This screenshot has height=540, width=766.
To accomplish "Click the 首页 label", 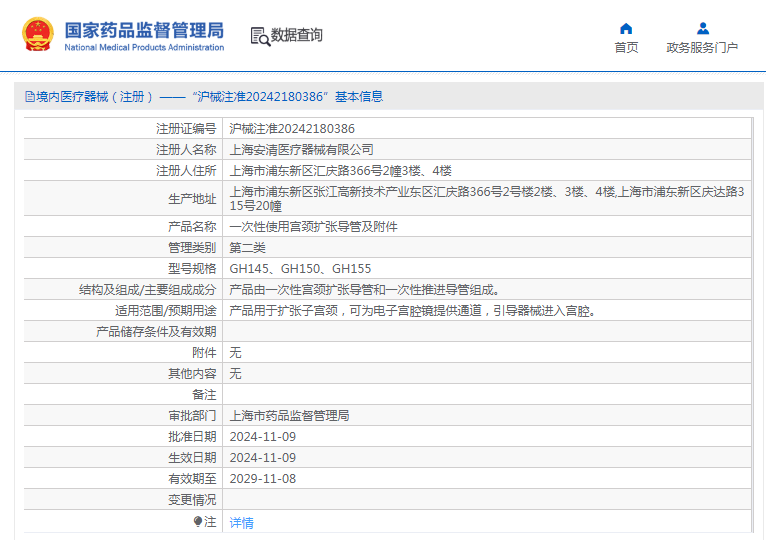I will tap(626, 47).
